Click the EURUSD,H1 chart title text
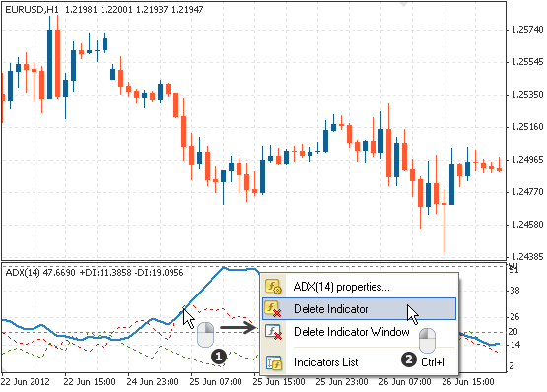Viewport: 547px width, 392px height. (32, 10)
